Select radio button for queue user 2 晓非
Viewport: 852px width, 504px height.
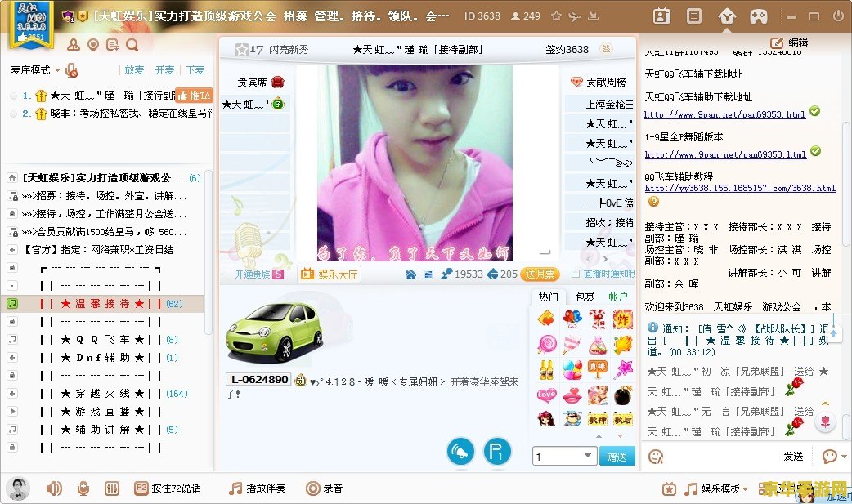[13, 114]
